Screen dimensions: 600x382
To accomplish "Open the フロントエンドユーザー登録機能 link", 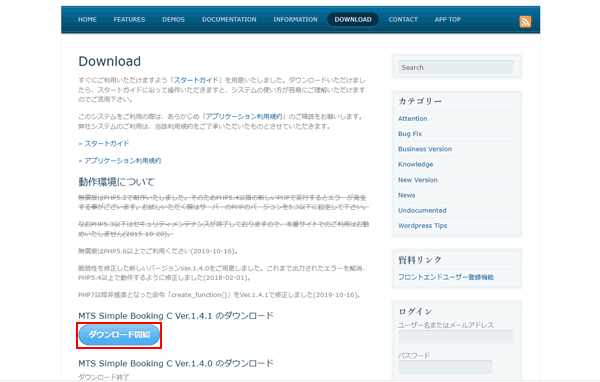I will coord(446,277).
